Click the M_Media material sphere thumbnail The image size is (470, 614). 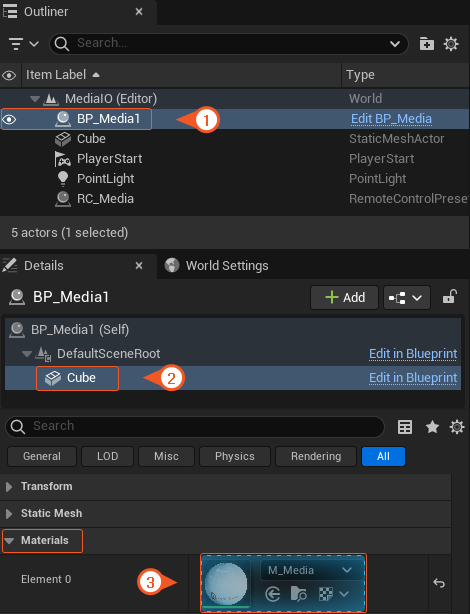point(226,583)
